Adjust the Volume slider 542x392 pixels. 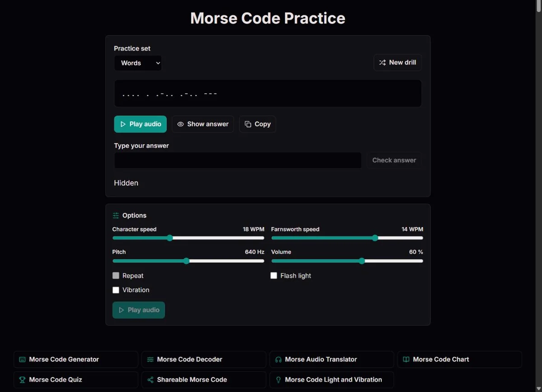[347, 261]
